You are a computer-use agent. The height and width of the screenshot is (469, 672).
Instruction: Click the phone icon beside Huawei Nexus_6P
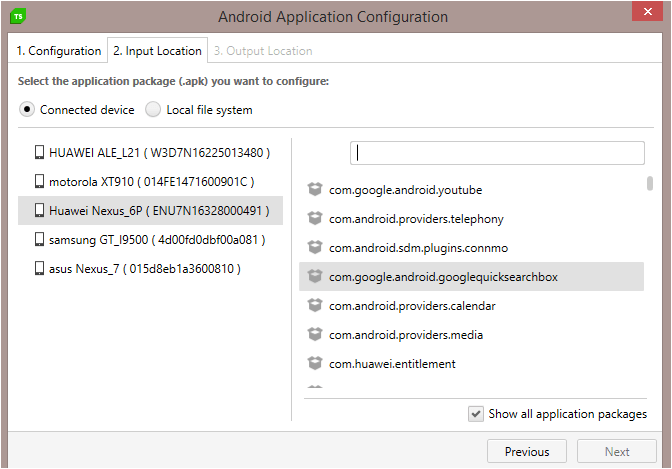(x=39, y=210)
